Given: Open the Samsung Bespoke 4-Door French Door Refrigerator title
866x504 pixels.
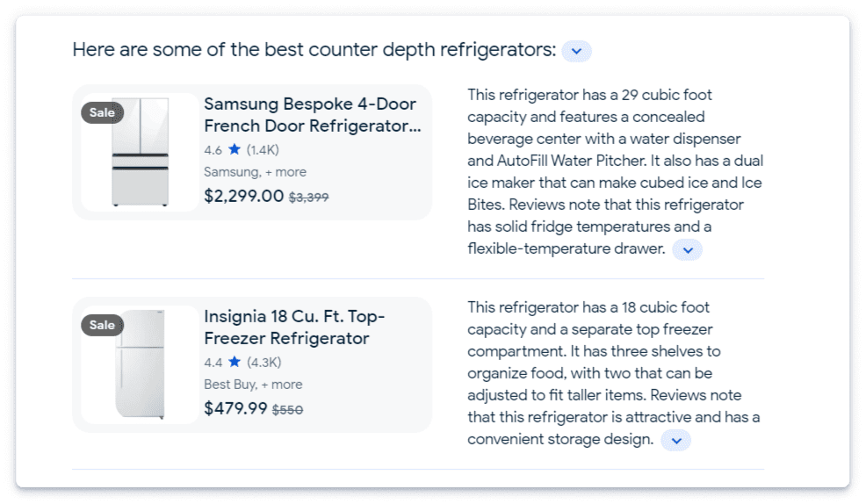Looking at the screenshot, I should coord(312,115).
